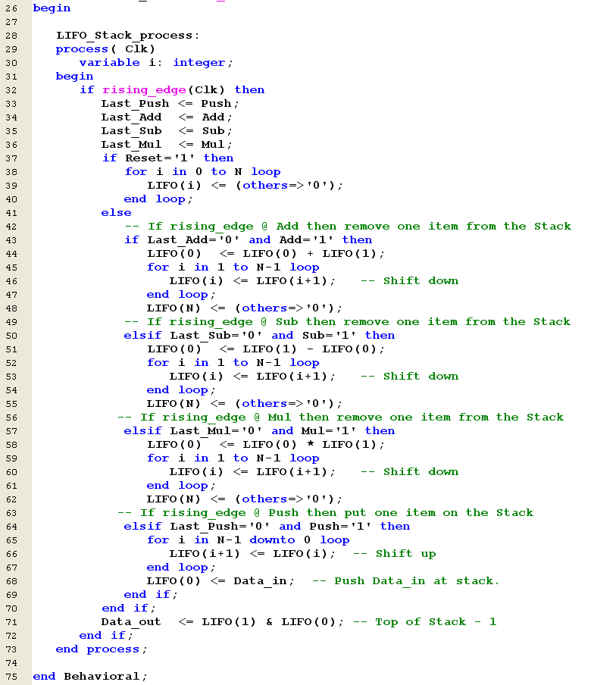This screenshot has width=616, height=685.
Task: Click "if Last_Add='0' and Add='1' then" line
Action: coord(249,240)
